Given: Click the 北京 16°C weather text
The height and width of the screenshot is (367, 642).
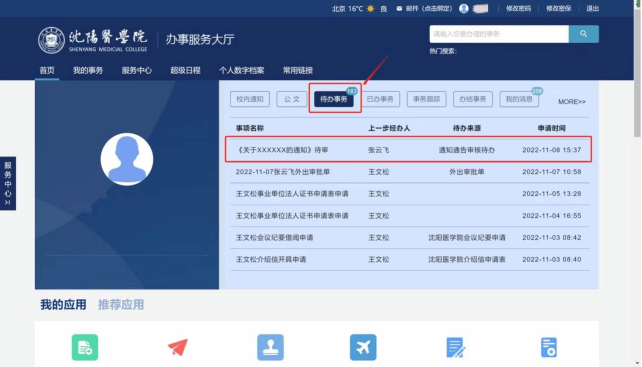Looking at the screenshot, I should 347,9.
